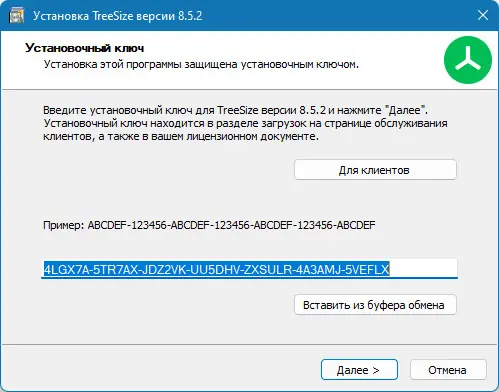
Task: Click inside the installation key input field
Action: [249, 269]
